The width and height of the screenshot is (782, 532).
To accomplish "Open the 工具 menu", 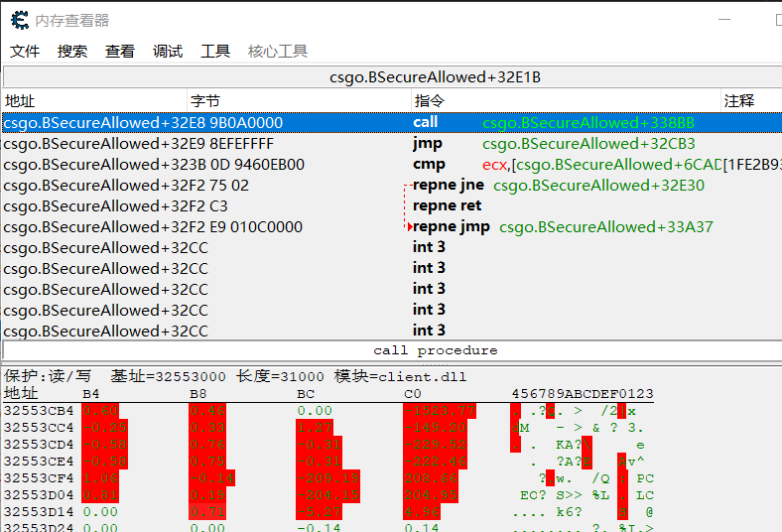I will 215,51.
